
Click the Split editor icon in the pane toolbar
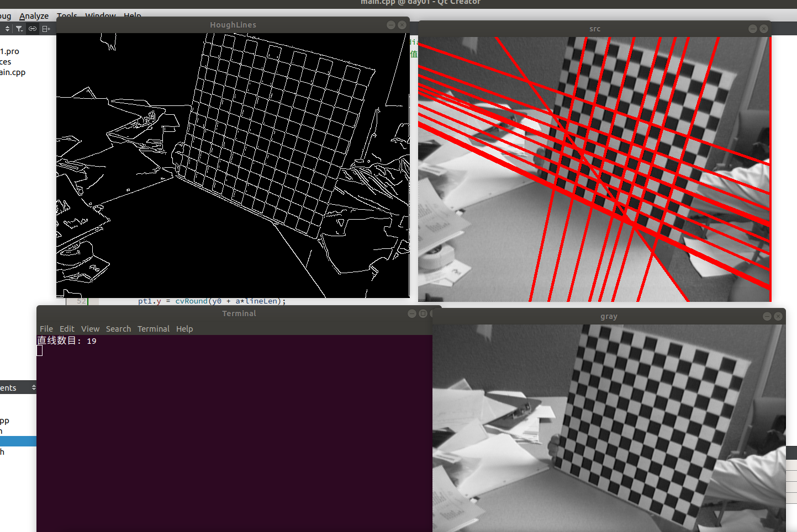click(x=46, y=29)
